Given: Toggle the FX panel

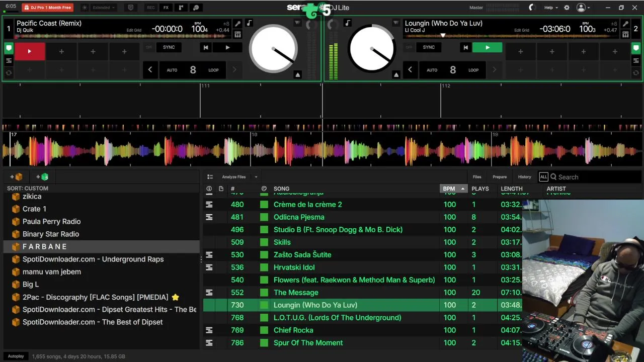Looking at the screenshot, I should (x=166, y=8).
